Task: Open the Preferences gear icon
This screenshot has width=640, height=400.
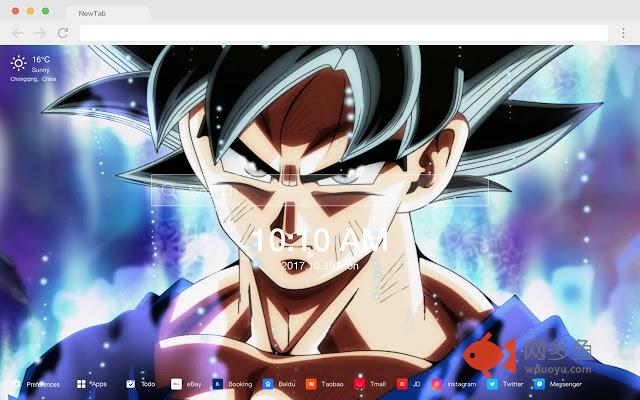Action: coord(16,384)
